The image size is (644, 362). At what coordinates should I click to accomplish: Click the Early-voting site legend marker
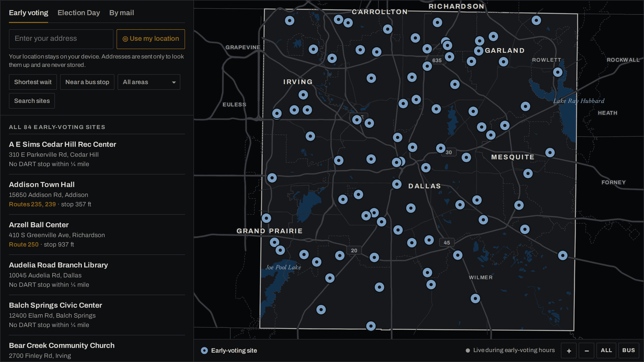tap(204, 350)
